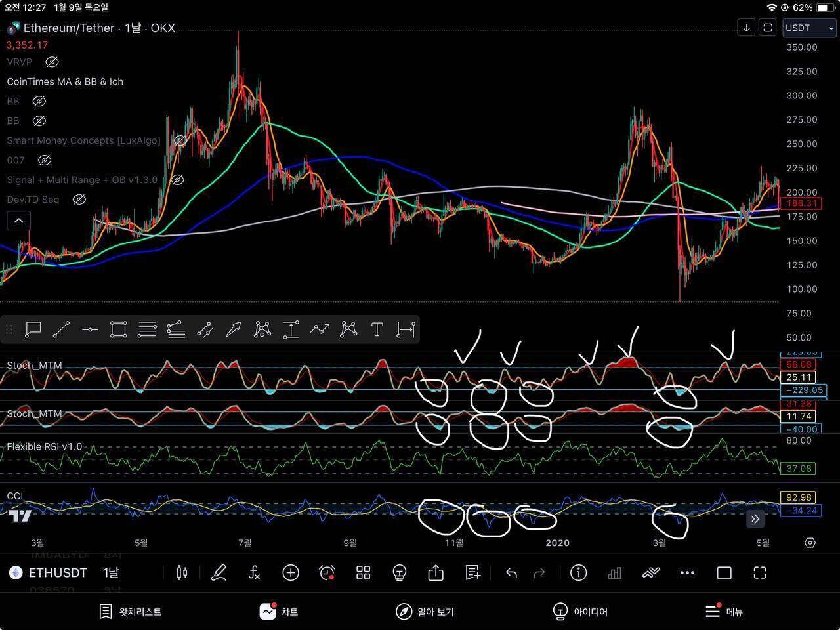
Task: Undo the last chart action
Action: point(511,573)
